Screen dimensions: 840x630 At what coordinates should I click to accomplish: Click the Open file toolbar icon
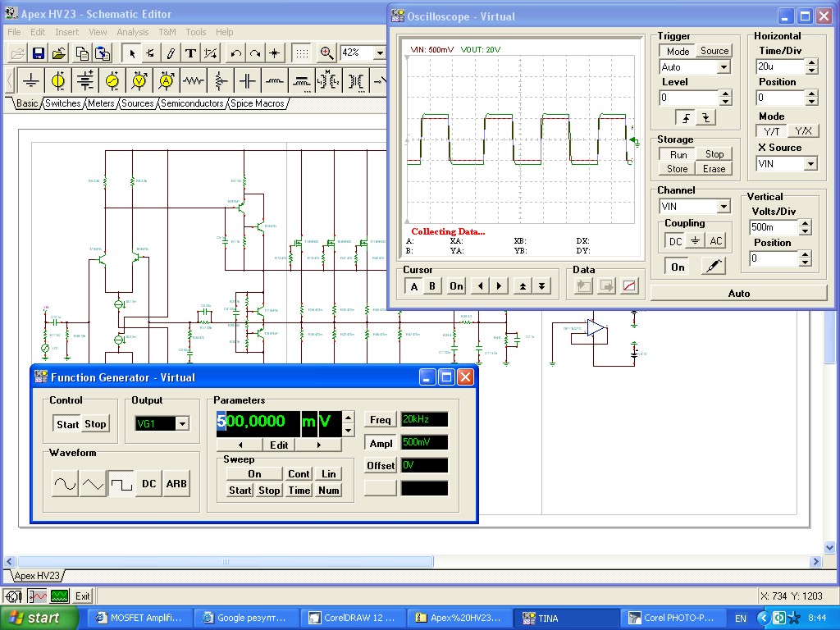[17, 53]
